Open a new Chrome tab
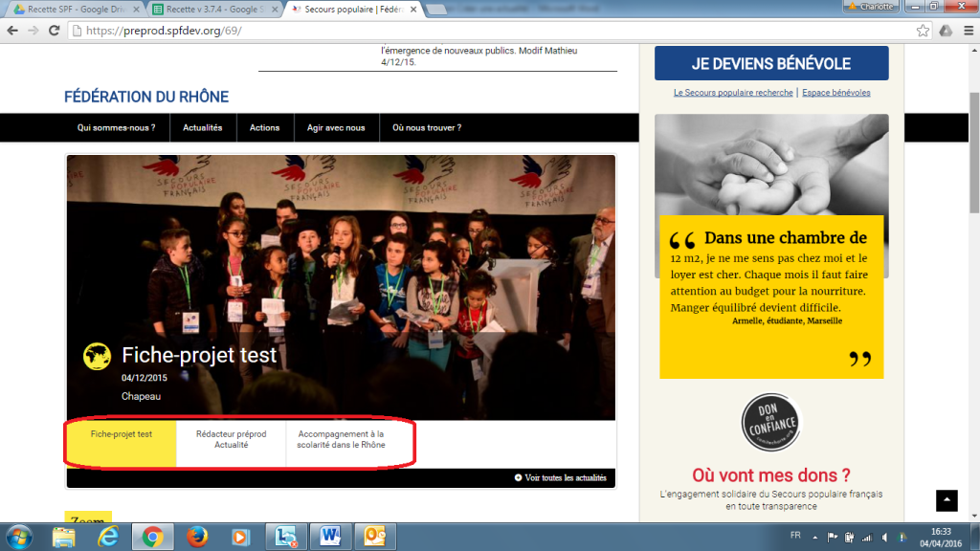Viewport: 980px width, 551px height. click(x=436, y=10)
